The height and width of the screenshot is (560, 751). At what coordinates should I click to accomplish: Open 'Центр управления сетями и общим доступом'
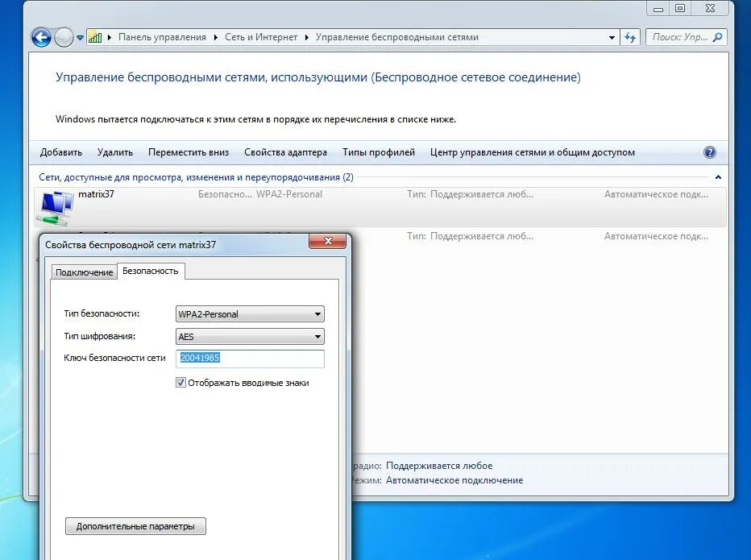[x=532, y=152]
